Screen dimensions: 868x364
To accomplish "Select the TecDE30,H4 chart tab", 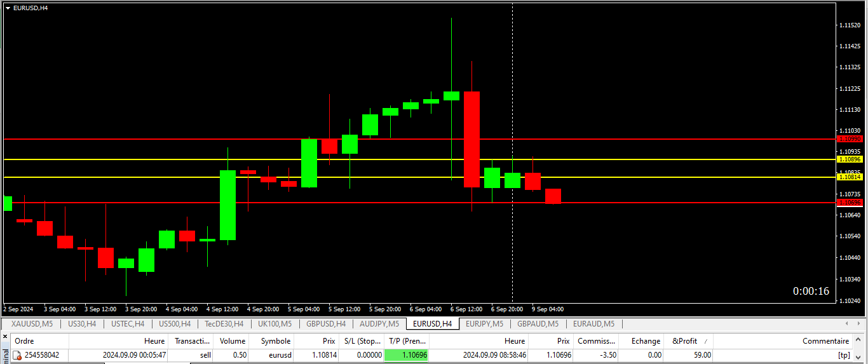I will [224, 324].
